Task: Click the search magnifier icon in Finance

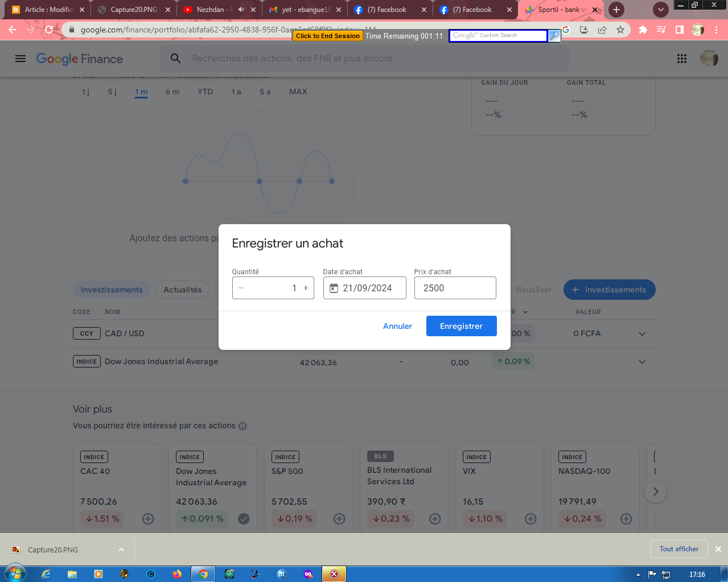Action: (176, 59)
